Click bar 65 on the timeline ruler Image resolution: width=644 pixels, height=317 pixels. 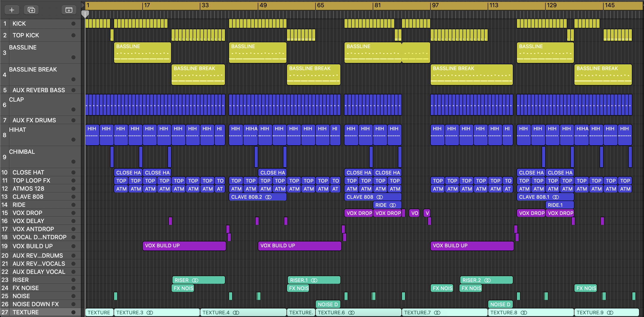pos(320,5)
